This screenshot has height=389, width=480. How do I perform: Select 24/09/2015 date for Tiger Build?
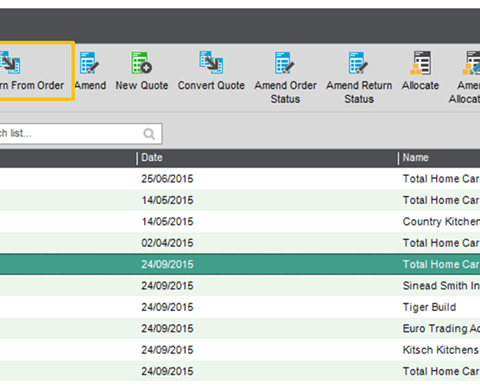pos(167,307)
